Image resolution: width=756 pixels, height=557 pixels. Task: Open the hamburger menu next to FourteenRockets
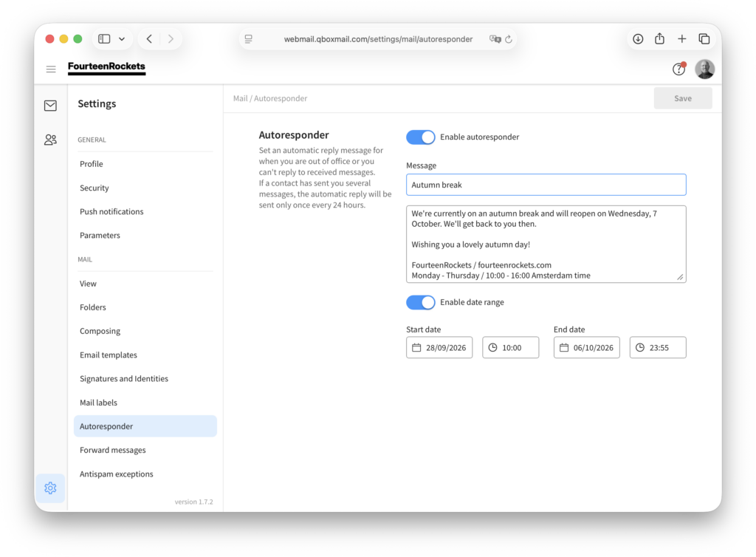(x=51, y=69)
